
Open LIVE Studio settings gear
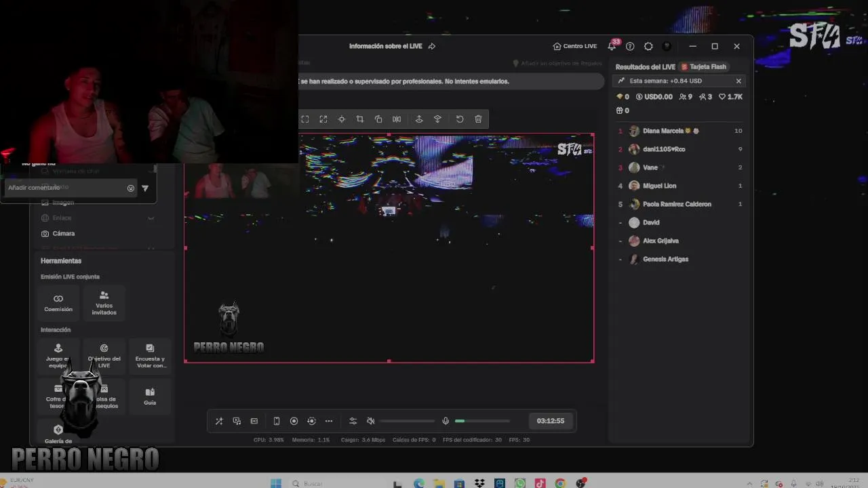(x=648, y=46)
